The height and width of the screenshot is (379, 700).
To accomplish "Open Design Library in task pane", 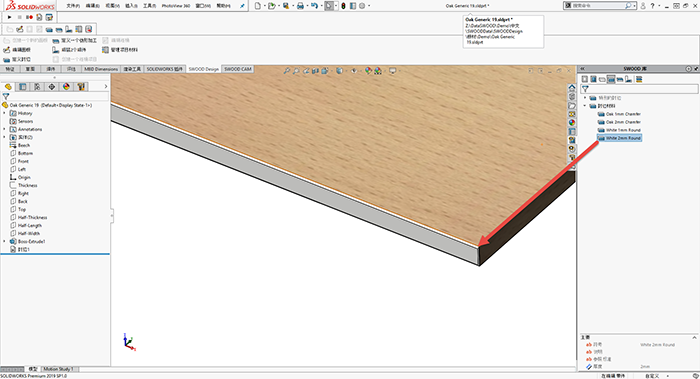I will 572,97.
